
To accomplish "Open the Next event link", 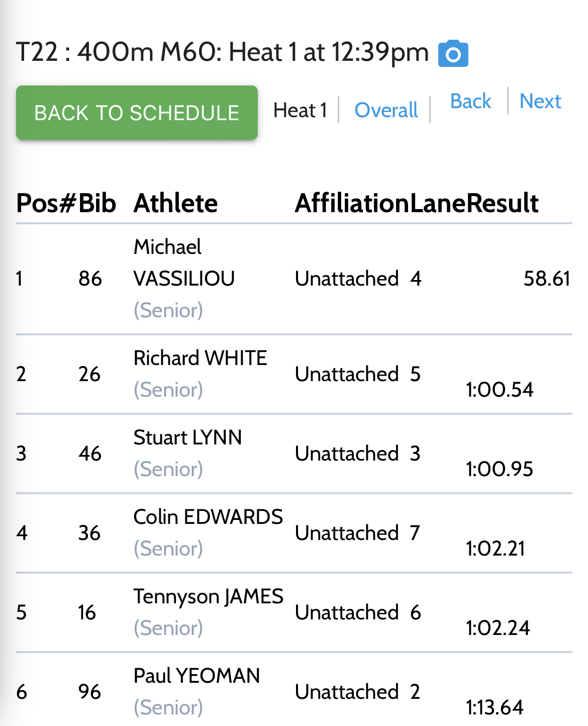I will [x=540, y=101].
